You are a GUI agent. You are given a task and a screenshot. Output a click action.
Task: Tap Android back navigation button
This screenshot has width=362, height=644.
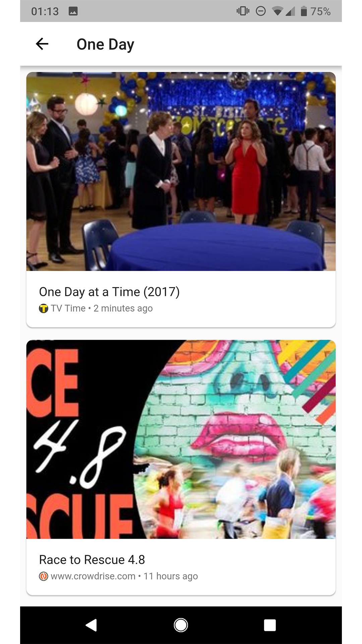[x=91, y=625]
